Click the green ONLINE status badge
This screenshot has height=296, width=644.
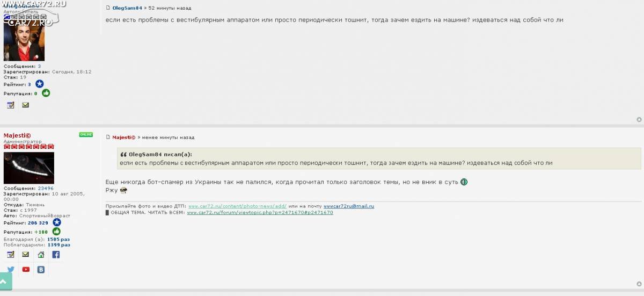[86, 135]
